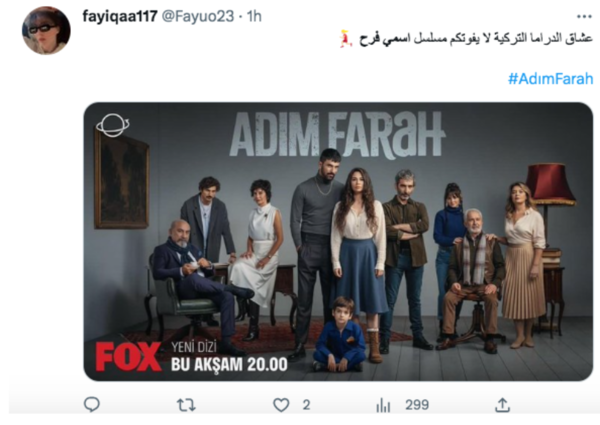Open the three-dot more options menu
The height and width of the screenshot is (425, 600).
(584, 16)
